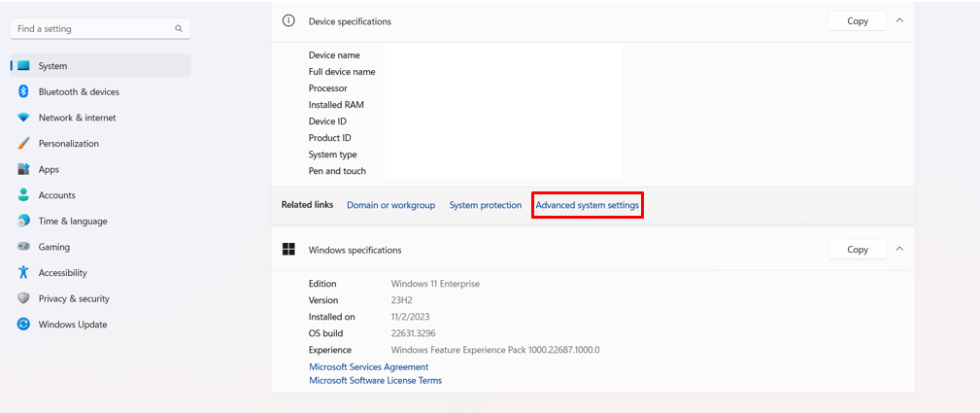Screen dimensions: 980x413
Task: Click the Device ID label
Action: (327, 120)
